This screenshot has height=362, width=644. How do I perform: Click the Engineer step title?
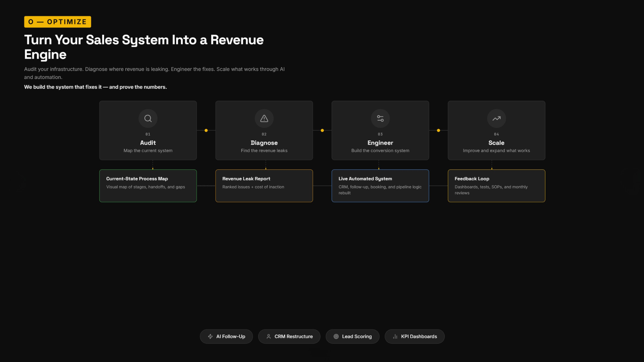[x=380, y=143]
